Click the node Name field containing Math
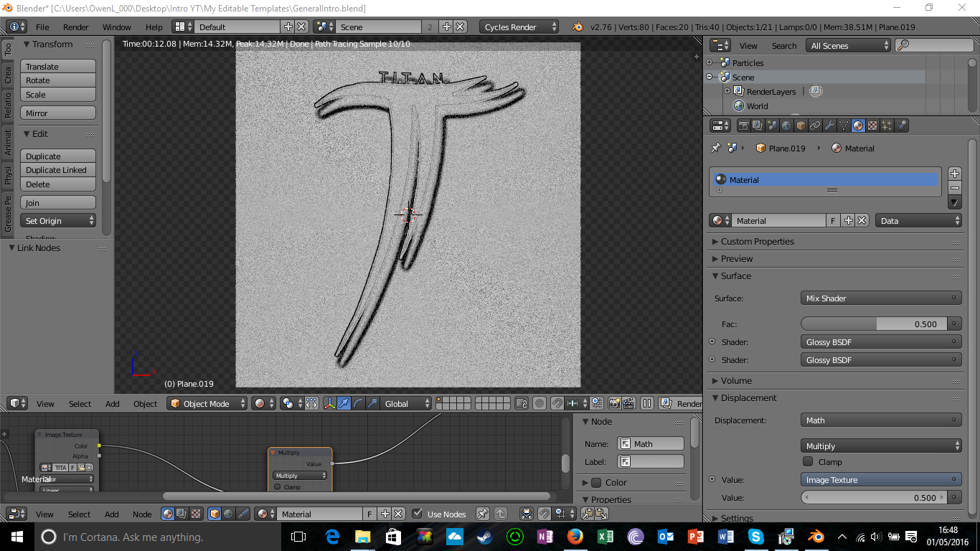 [651, 443]
